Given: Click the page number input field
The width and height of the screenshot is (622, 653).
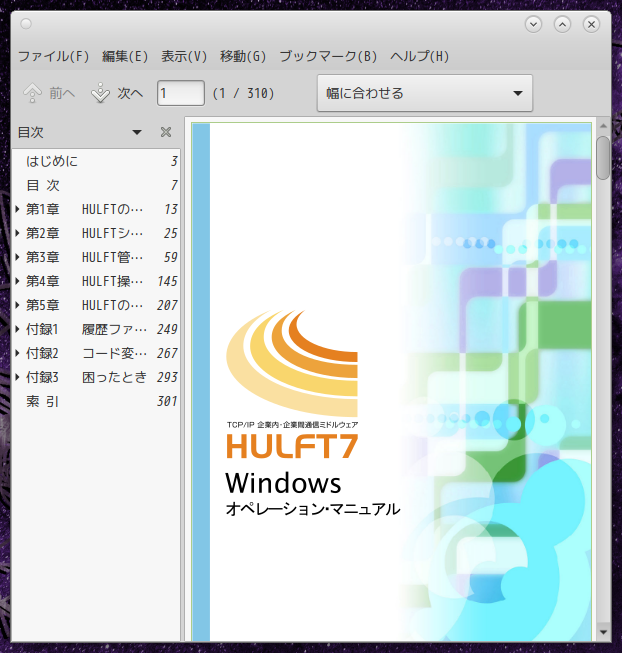Looking at the screenshot, I should [x=181, y=93].
